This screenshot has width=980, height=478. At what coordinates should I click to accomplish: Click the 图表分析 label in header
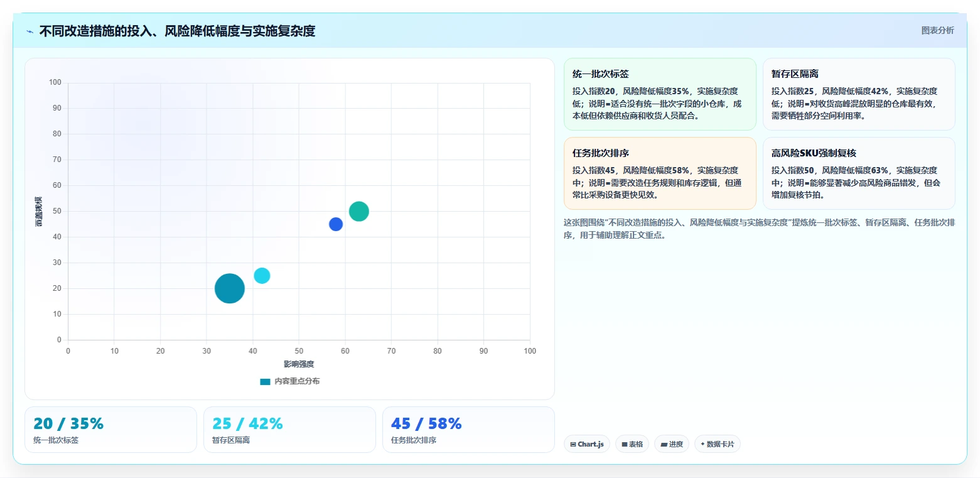(937, 31)
